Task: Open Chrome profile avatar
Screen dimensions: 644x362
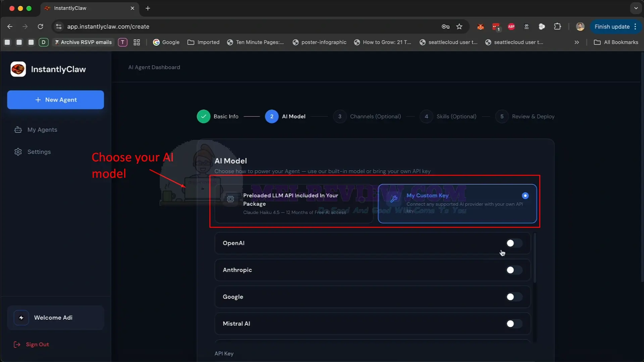Action: click(x=580, y=27)
